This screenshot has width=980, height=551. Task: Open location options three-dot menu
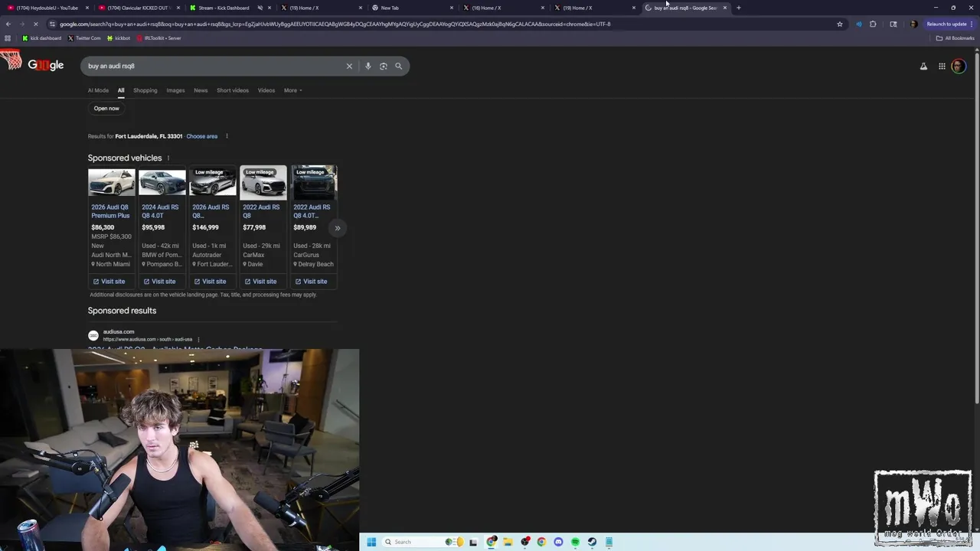[227, 136]
